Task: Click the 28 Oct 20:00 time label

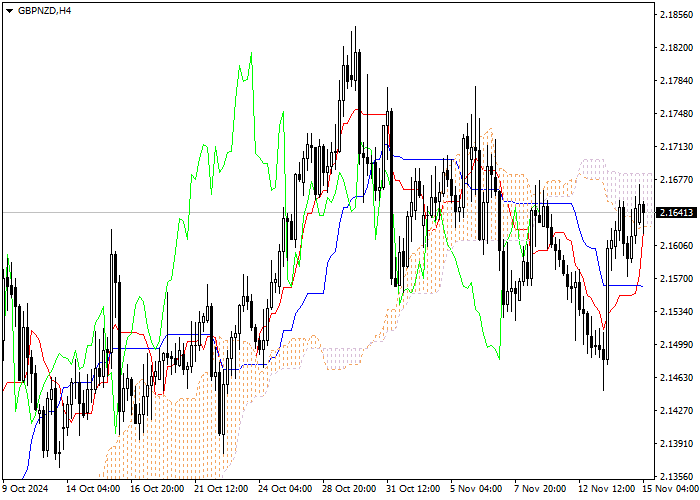Action: point(350,489)
